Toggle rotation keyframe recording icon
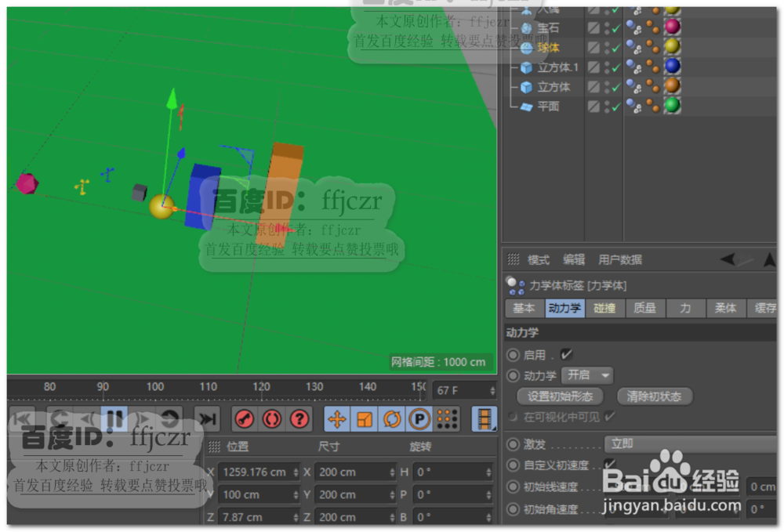 (393, 418)
